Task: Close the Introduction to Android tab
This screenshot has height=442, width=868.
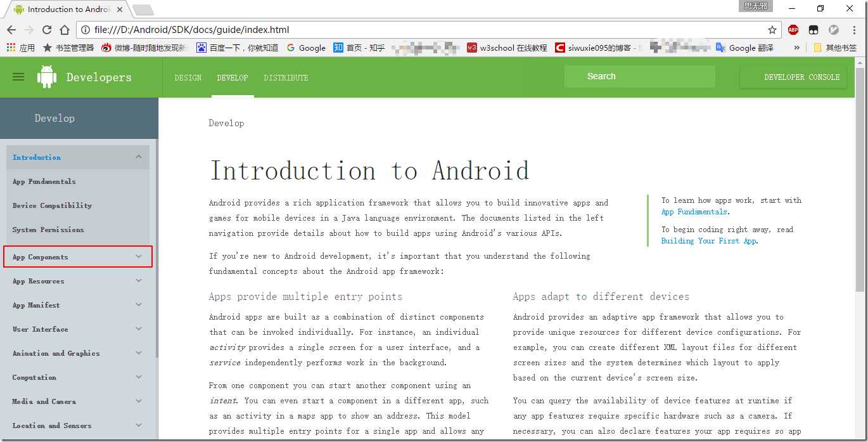Action: (120, 10)
